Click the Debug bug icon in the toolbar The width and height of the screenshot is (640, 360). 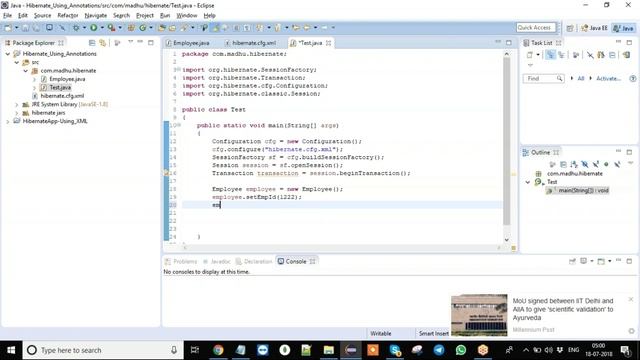tap(76, 28)
